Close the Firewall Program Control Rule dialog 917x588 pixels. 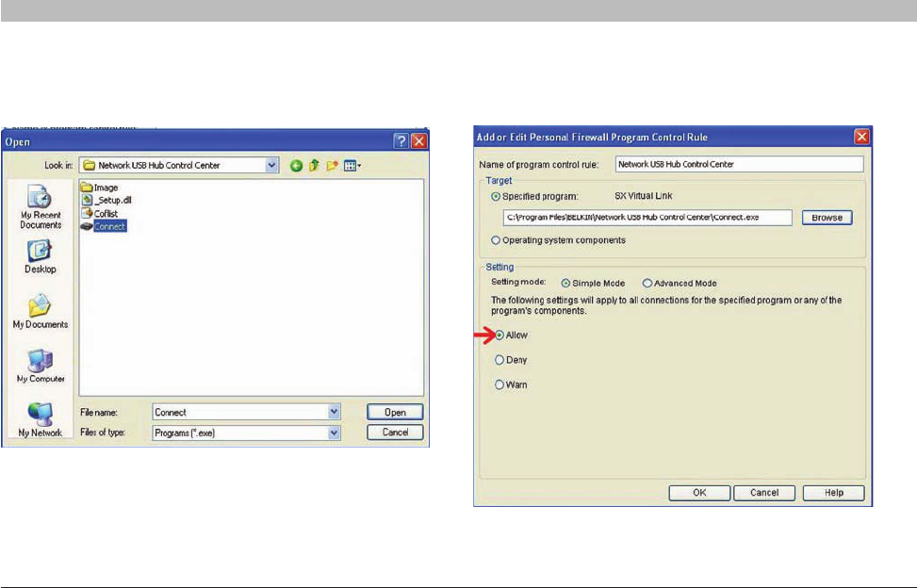pos(862,137)
